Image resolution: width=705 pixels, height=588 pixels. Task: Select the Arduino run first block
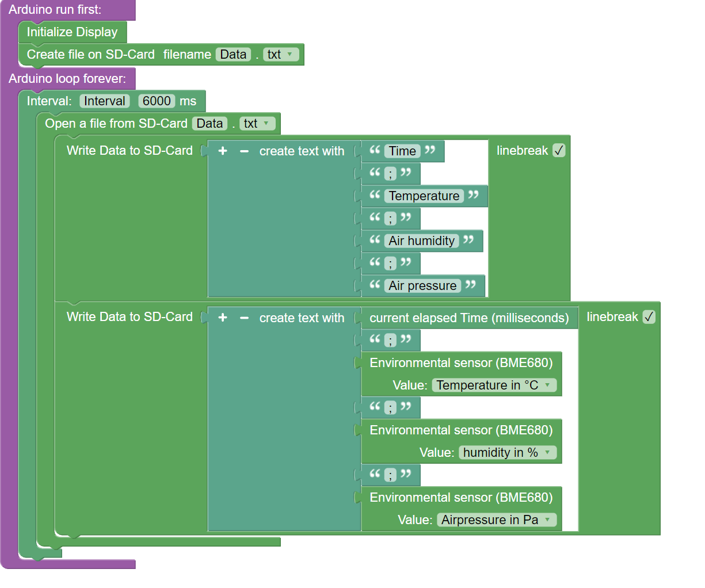(x=55, y=10)
